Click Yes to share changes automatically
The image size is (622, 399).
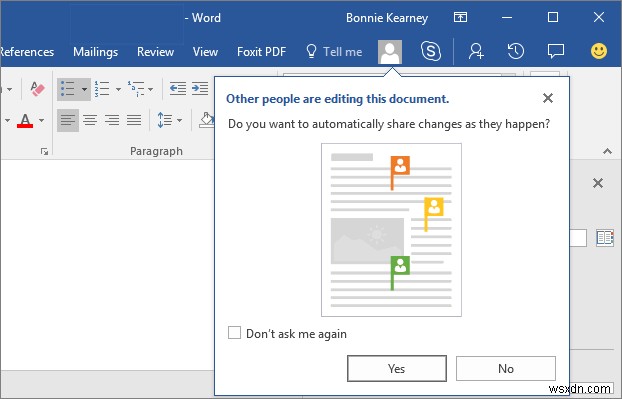397,368
